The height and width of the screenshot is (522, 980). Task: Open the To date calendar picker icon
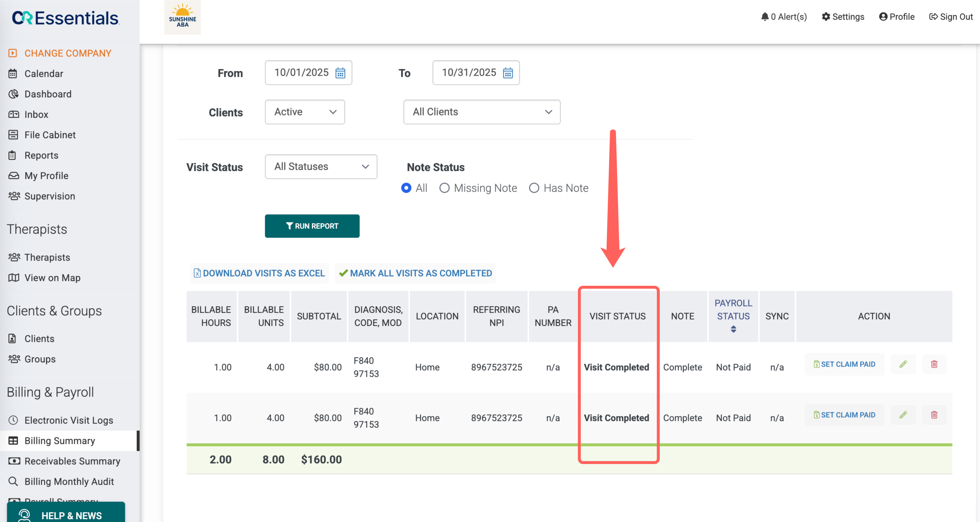(x=507, y=73)
